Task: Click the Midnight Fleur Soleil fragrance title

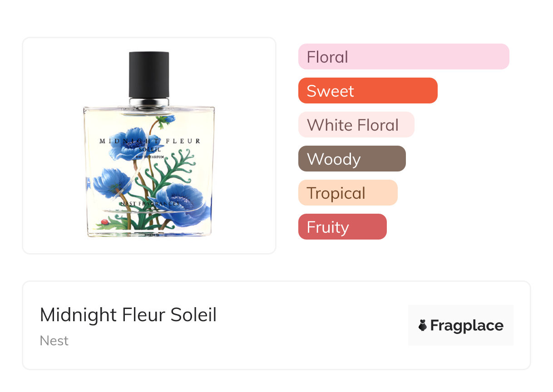Action: pos(128,315)
